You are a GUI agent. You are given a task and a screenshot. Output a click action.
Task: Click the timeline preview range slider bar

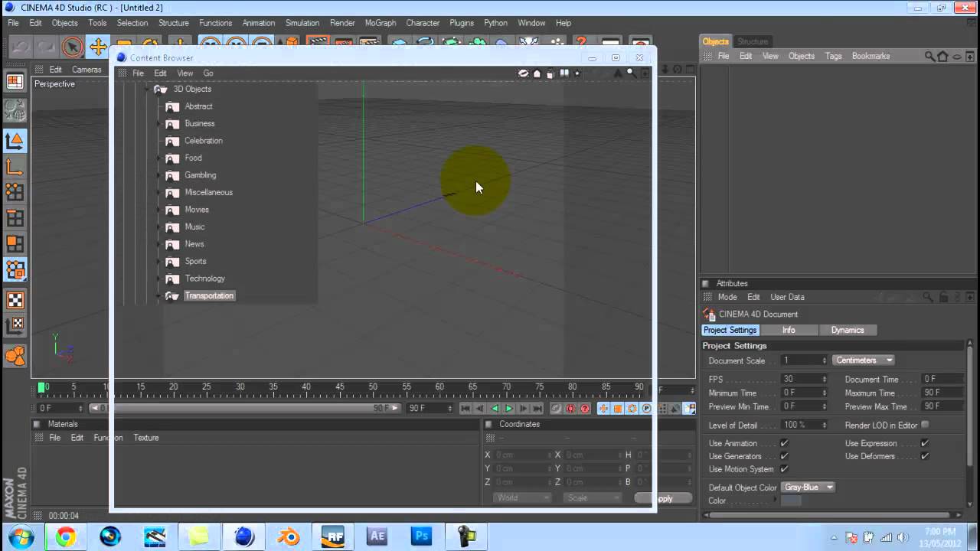(x=245, y=409)
